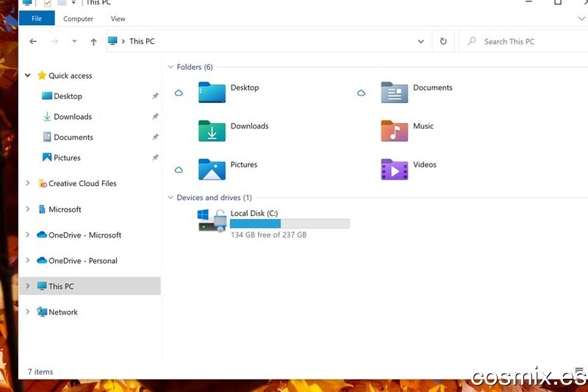Select the Videos folder icon
The width and height of the screenshot is (588, 392).
[x=395, y=170]
